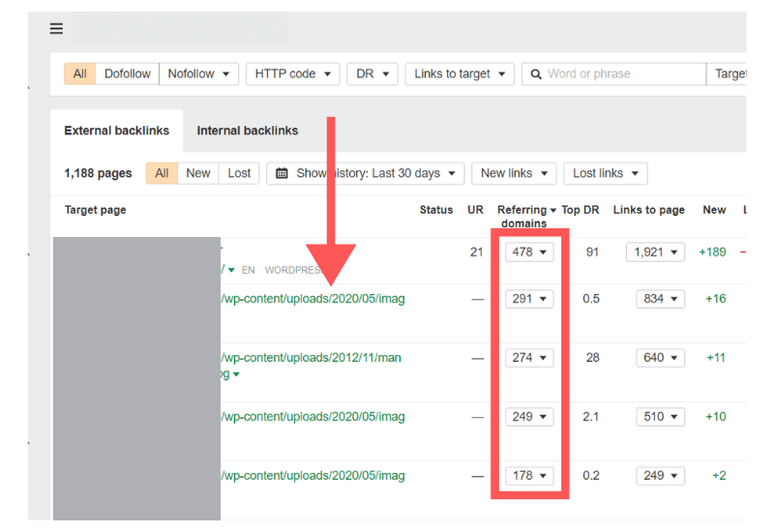Expand the Links to target dropdown
The width and height of the screenshot is (774, 532).
click(x=460, y=74)
